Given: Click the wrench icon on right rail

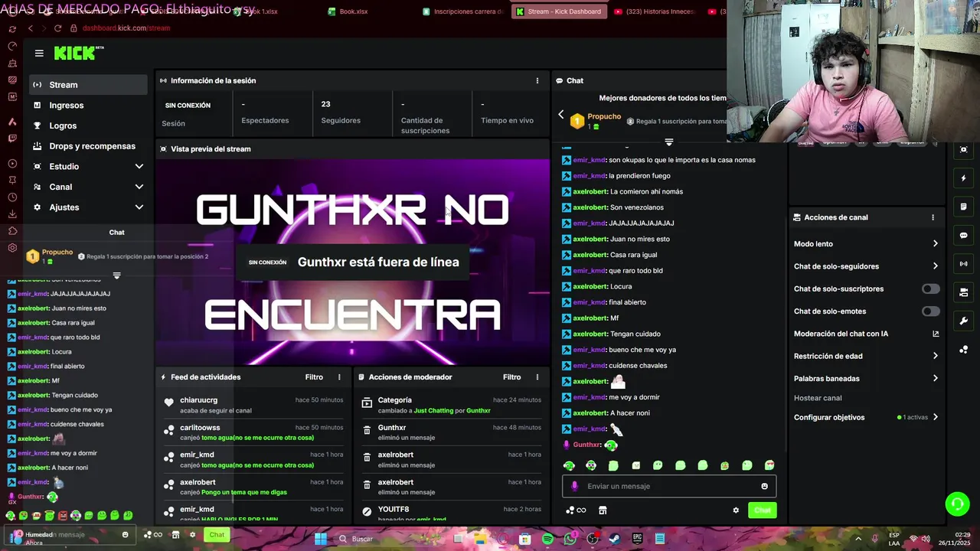Looking at the screenshot, I should click(x=963, y=321).
